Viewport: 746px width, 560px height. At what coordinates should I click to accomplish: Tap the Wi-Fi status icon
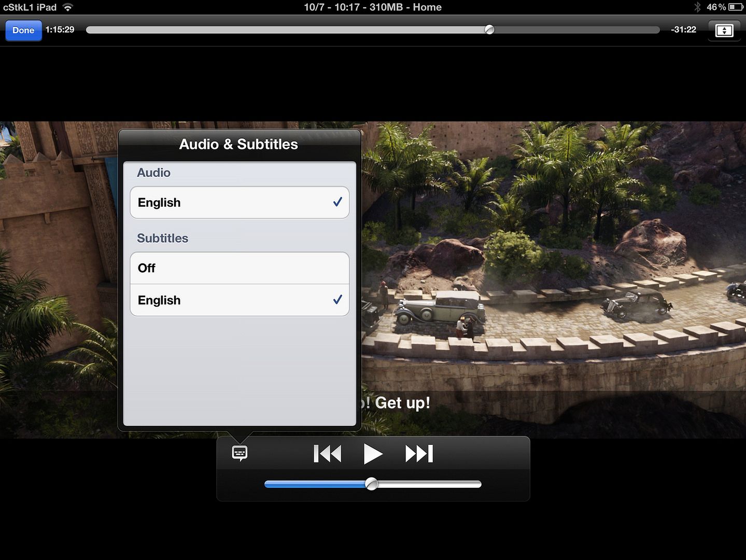[67, 7]
